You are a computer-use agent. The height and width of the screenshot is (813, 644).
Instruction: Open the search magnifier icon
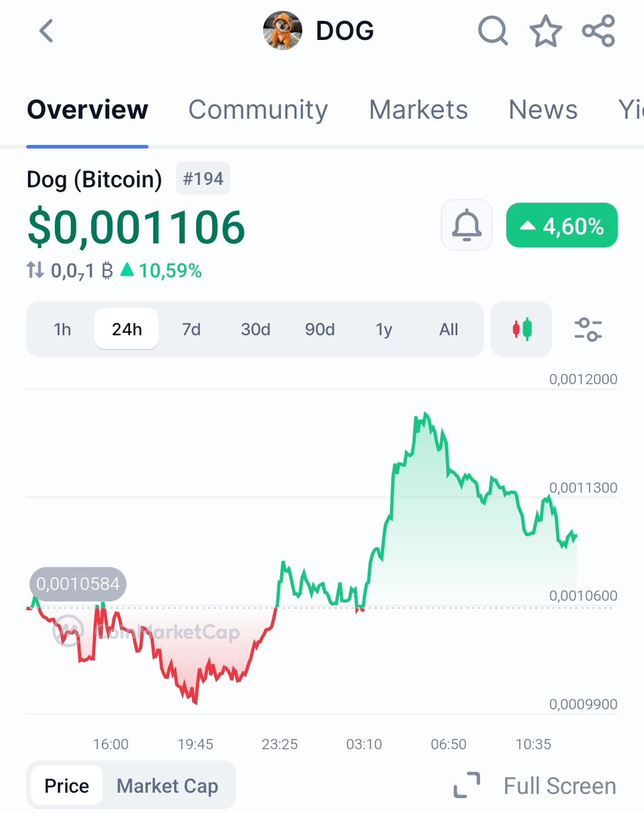click(x=492, y=31)
